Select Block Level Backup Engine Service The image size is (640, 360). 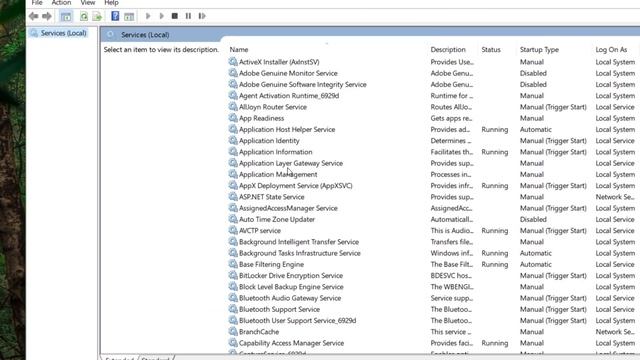click(291, 287)
